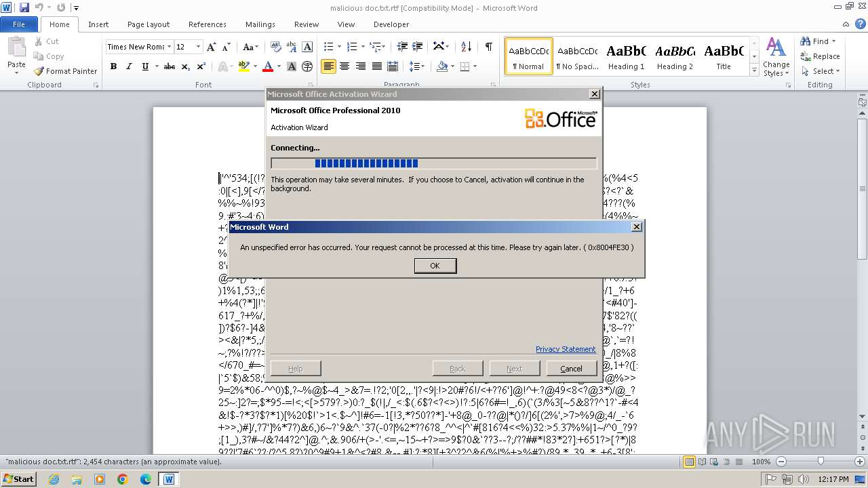Viewport: 868px width, 488px height.
Task: Click the Clear Formatting icon
Action: point(276,47)
